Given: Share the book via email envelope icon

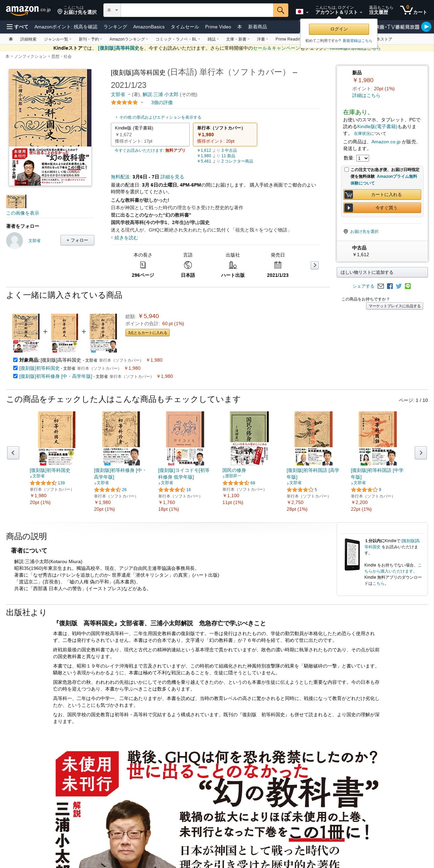Looking at the screenshot, I should [381, 286].
